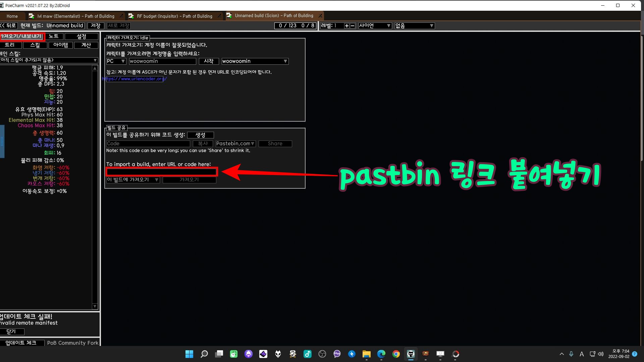The width and height of the screenshot is (644, 362).
Task: Open the woowoomin account history dropdown
Action: pyautogui.click(x=255, y=61)
